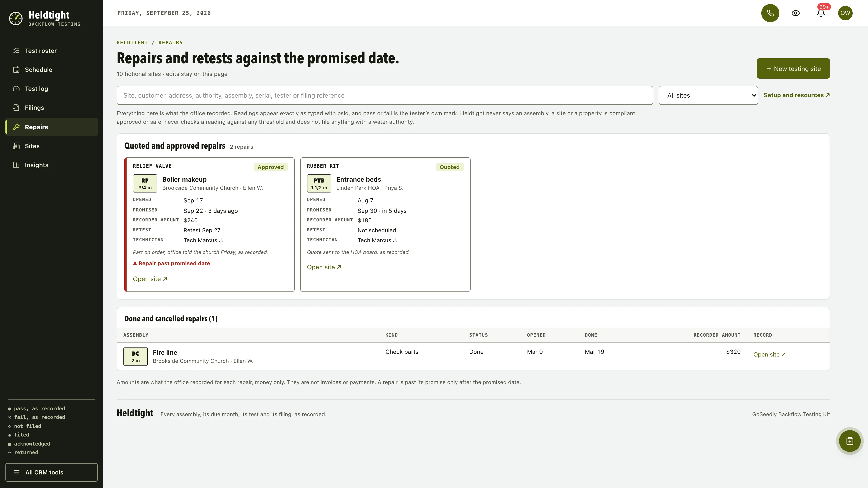Click the Heldtight gauge logo icon
Screen dimensions: 868x488
(x=16, y=19)
